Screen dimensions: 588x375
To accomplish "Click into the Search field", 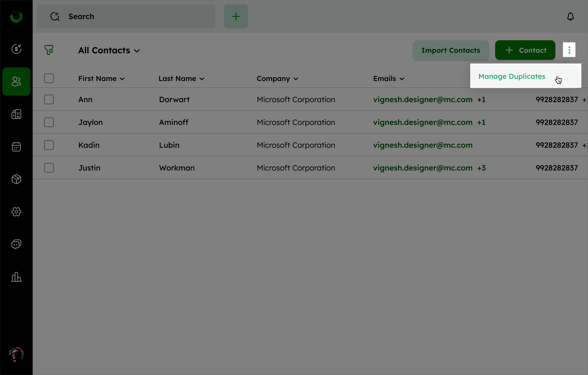I will click(126, 16).
